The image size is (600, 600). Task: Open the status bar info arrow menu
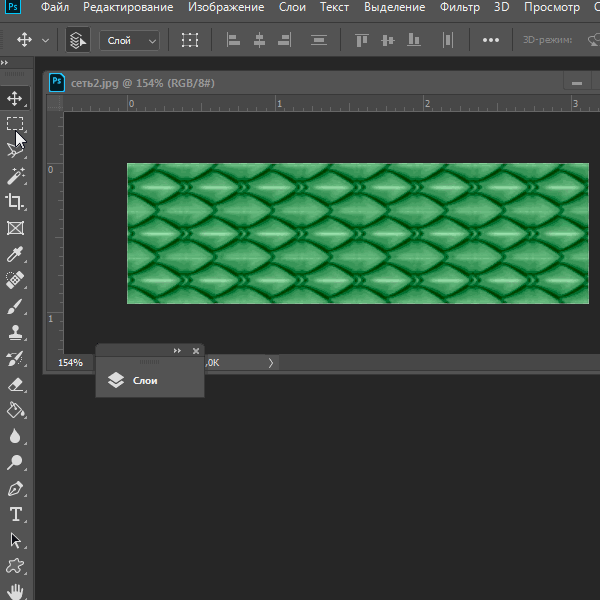[271, 362]
